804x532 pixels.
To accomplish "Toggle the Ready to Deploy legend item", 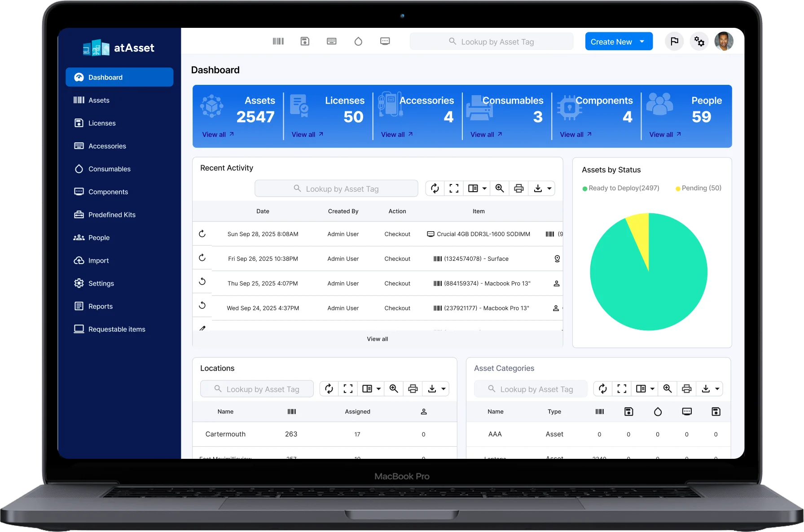I will pos(621,188).
